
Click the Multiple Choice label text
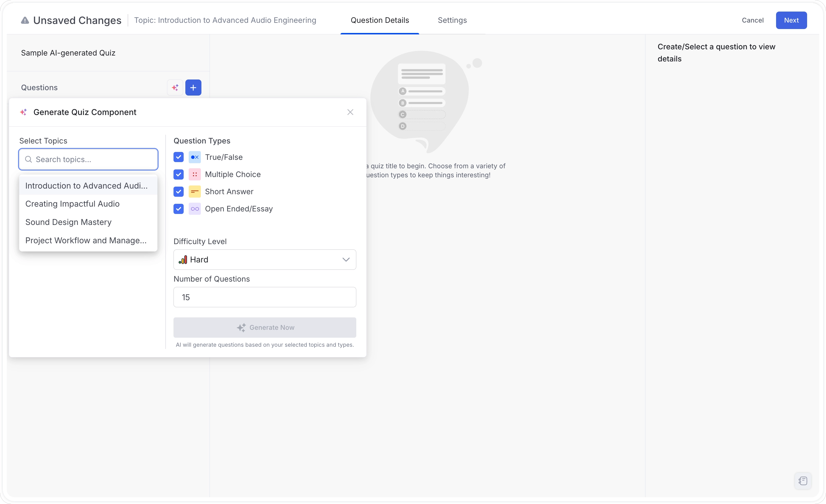tap(233, 174)
